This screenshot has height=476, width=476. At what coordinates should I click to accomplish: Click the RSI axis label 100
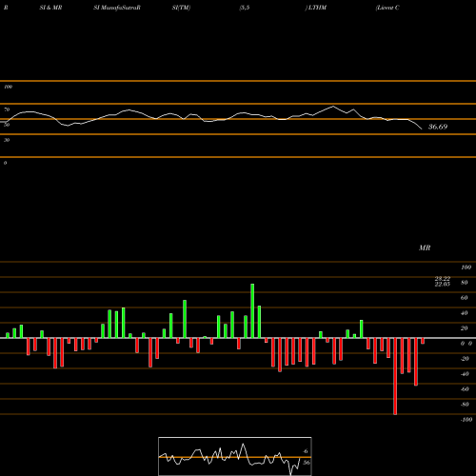tap(9, 87)
